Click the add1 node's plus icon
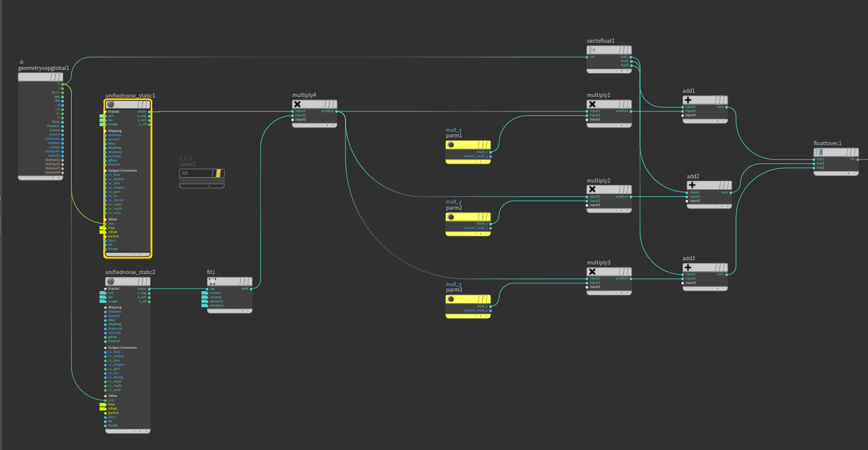This screenshot has height=450, width=868. (688, 99)
